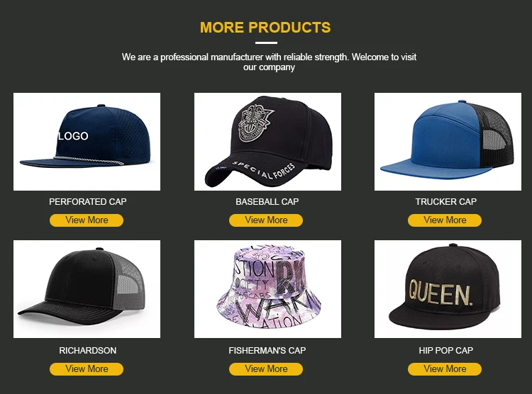Click View More under Fisherman's Cap
The image size is (532, 394).
pos(266,369)
